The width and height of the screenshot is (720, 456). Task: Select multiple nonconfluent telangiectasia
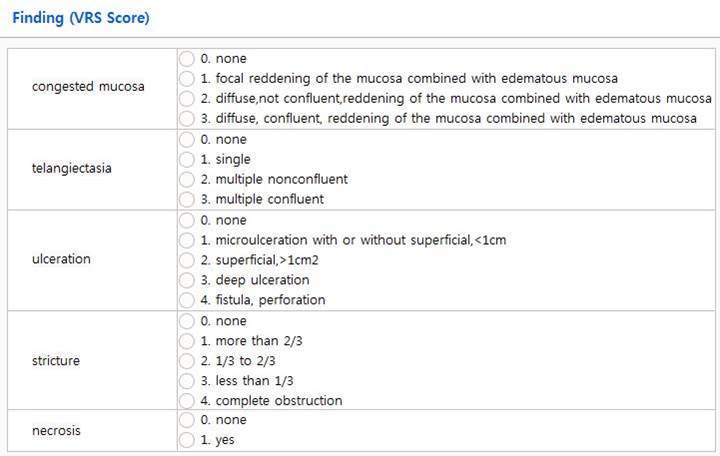click(x=187, y=179)
